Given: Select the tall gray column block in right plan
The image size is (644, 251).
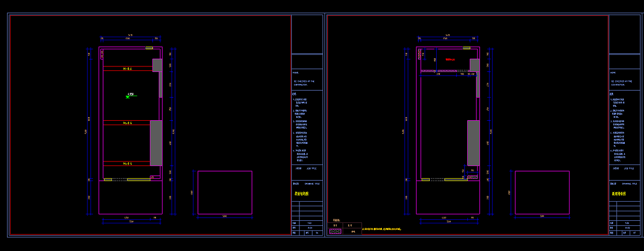Looking at the screenshot, I should [473, 143].
